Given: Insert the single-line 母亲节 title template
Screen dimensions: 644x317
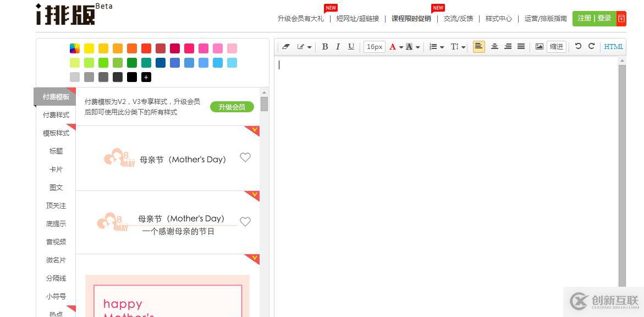Looking at the screenshot, I should point(168,158).
